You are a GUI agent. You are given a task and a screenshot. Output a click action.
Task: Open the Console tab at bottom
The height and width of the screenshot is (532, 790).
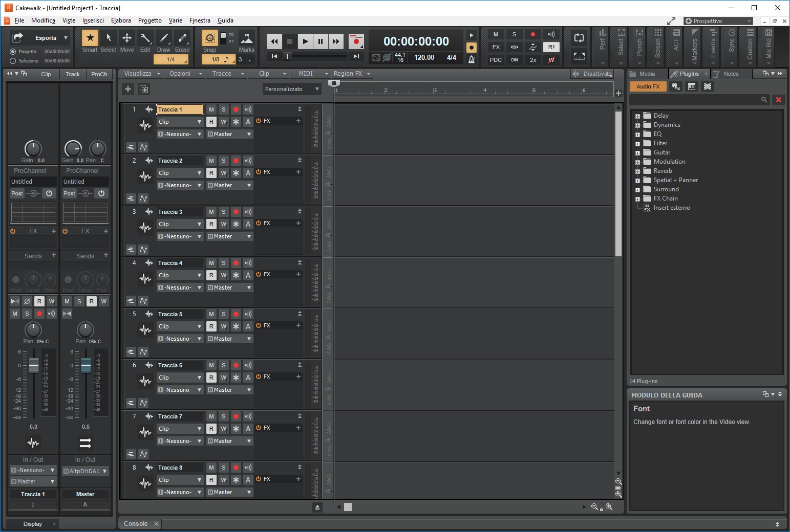(136, 524)
